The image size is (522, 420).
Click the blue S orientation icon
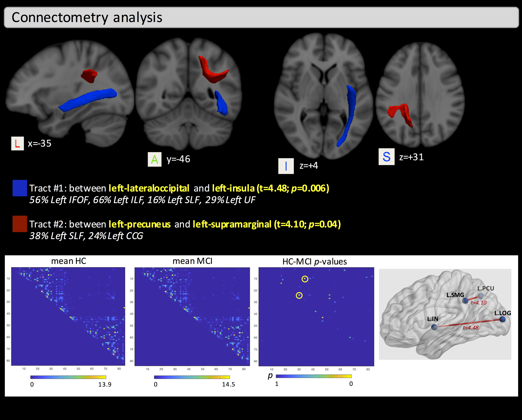(386, 157)
